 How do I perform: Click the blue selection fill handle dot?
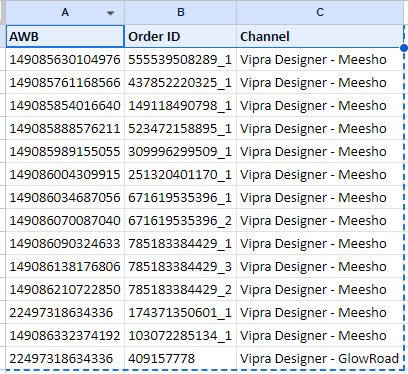pyautogui.click(x=404, y=48)
